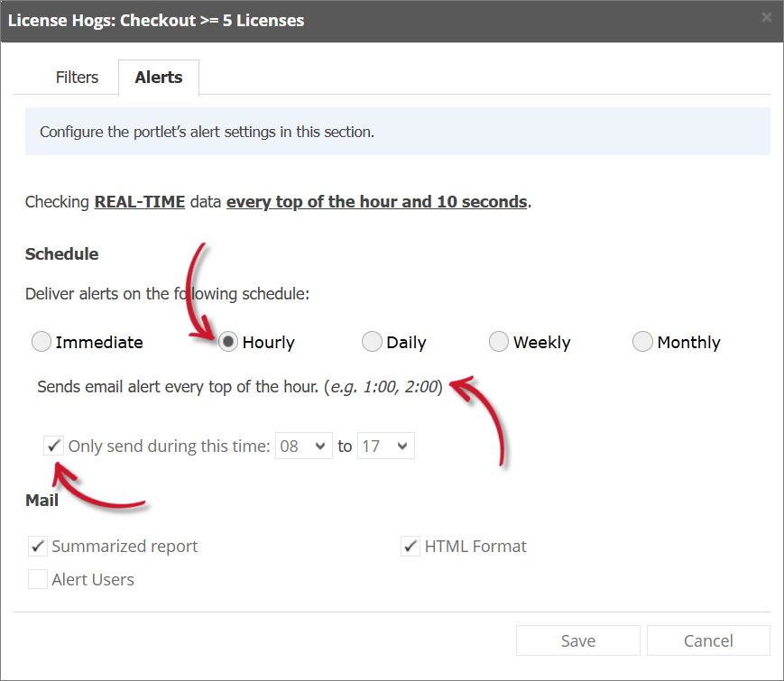Open the start hour dropdown showing 08
Image resolution: width=784 pixels, height=681 pixels.
(x=303, y=445)
